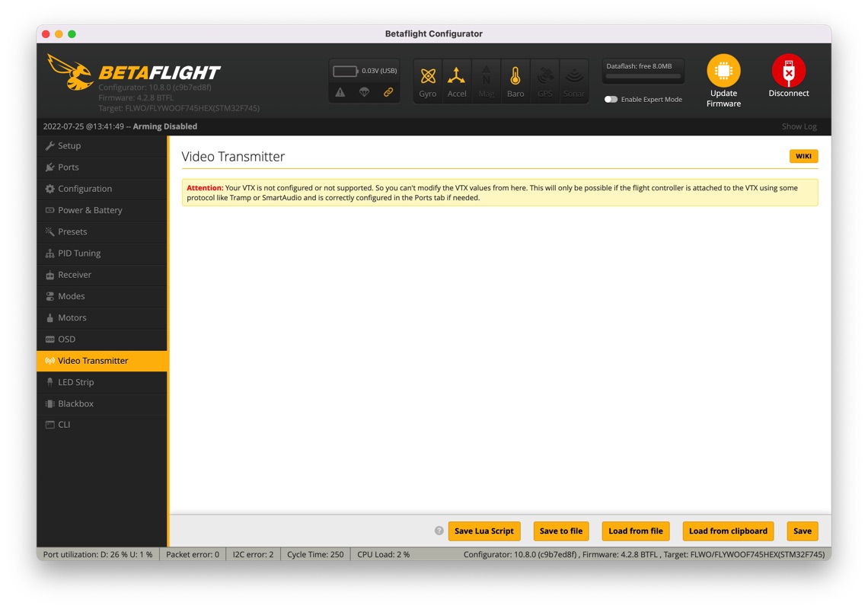The image size is (868, 609).
Task: Open the LED Strip tab
Action: point(102,383)
